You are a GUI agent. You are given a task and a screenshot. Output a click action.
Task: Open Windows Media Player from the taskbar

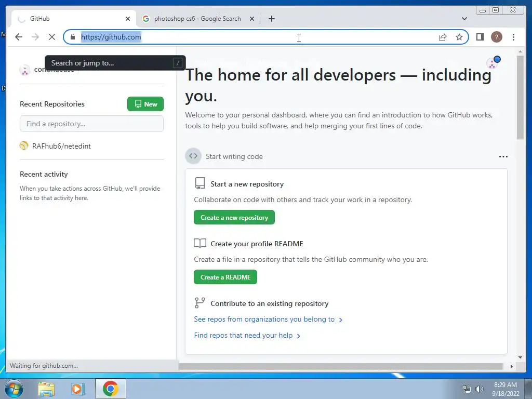pos(77,389)
